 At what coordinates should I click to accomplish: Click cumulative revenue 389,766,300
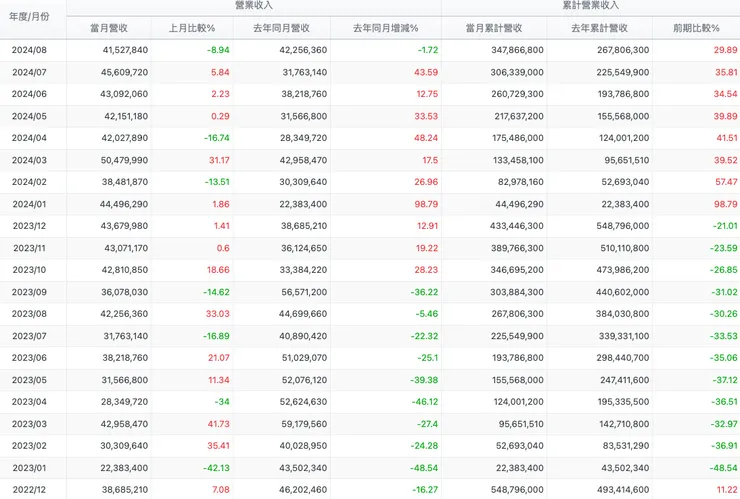click(x=517, y=248)
